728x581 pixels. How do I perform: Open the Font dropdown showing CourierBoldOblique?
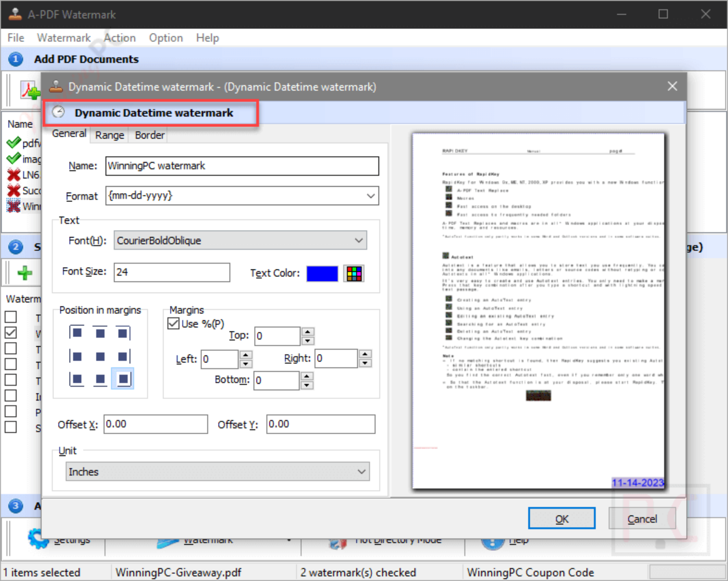point(359,240)
